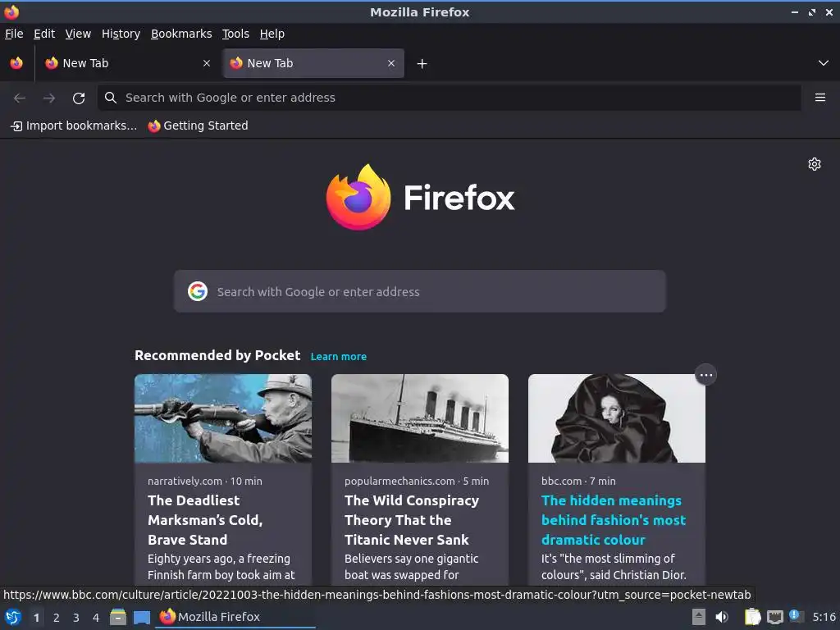Click popularmechanics.com · 5 min source text

click(x=417, y=481)
